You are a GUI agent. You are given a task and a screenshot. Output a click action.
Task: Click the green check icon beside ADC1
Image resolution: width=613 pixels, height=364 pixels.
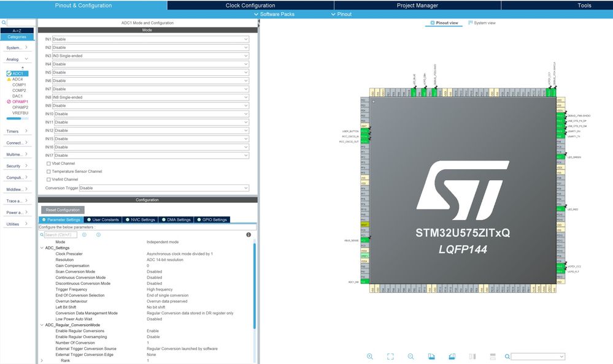pyautogui.click(x=9, y=74)
